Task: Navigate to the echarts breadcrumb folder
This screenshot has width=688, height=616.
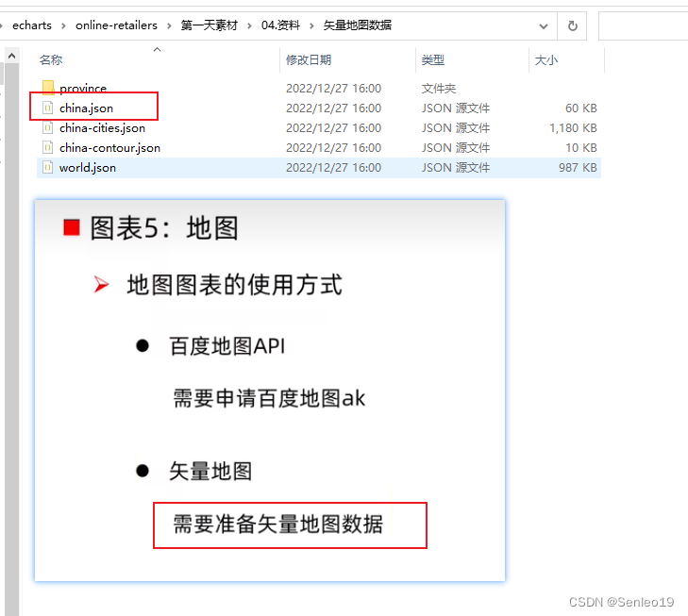Action: (x=32, y=25)
